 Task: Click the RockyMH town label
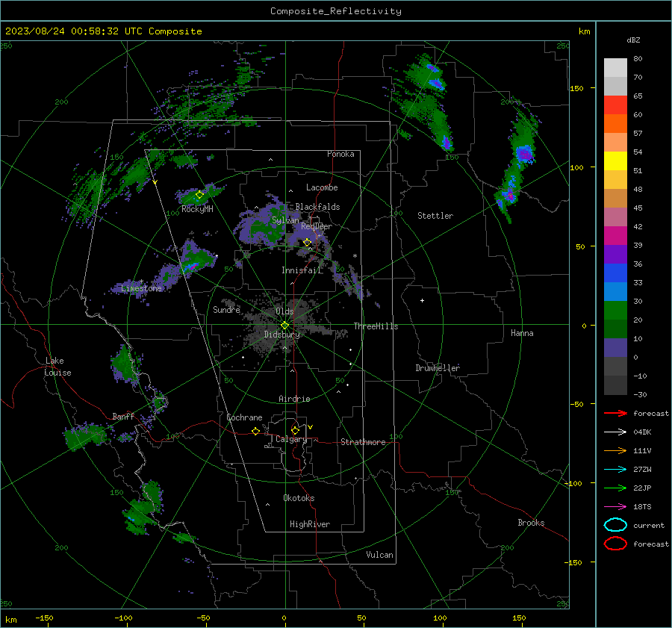point(197,209)
